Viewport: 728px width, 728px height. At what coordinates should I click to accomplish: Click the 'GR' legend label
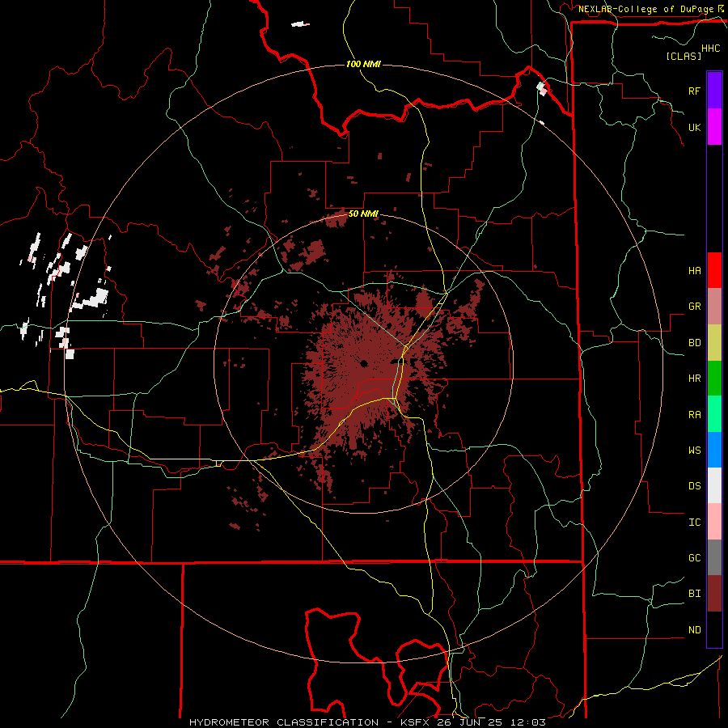pyautogui.click(x=694, y=307)
